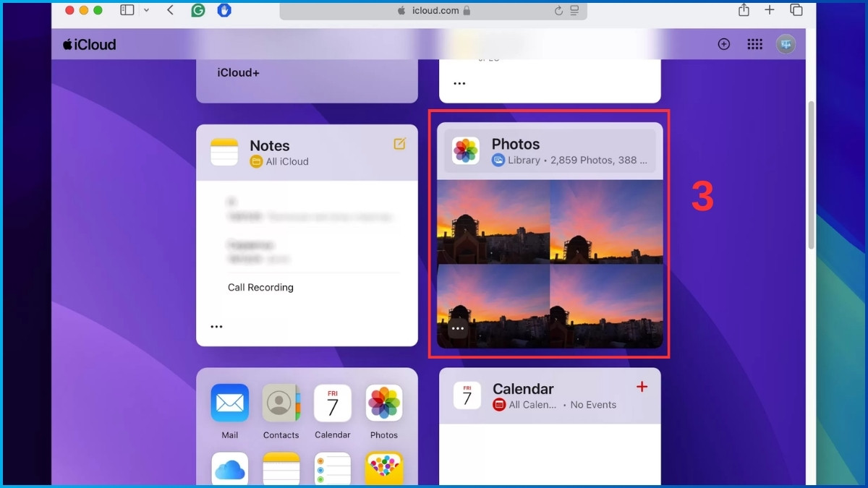Open Calendar app in the apps grid

(332, 403)
